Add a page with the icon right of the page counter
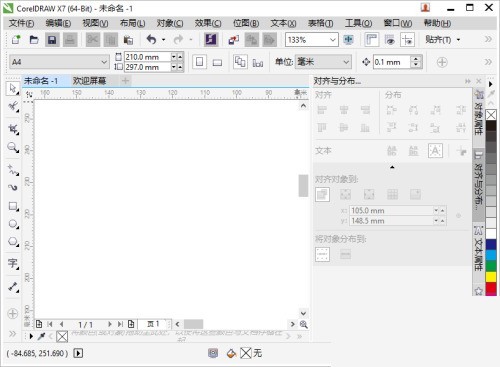This screenshot has width=500, height=367. coord(131,324)
